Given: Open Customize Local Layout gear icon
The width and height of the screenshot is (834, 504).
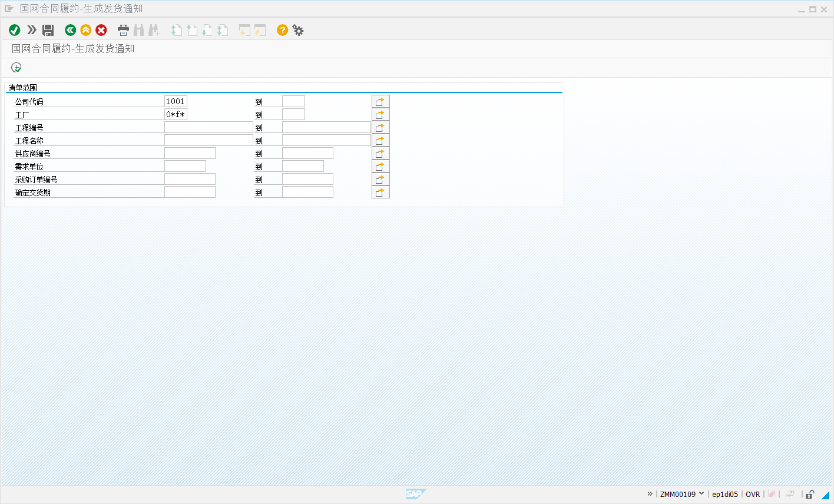Looking at the screenshot, I should (x=298, y=30).
